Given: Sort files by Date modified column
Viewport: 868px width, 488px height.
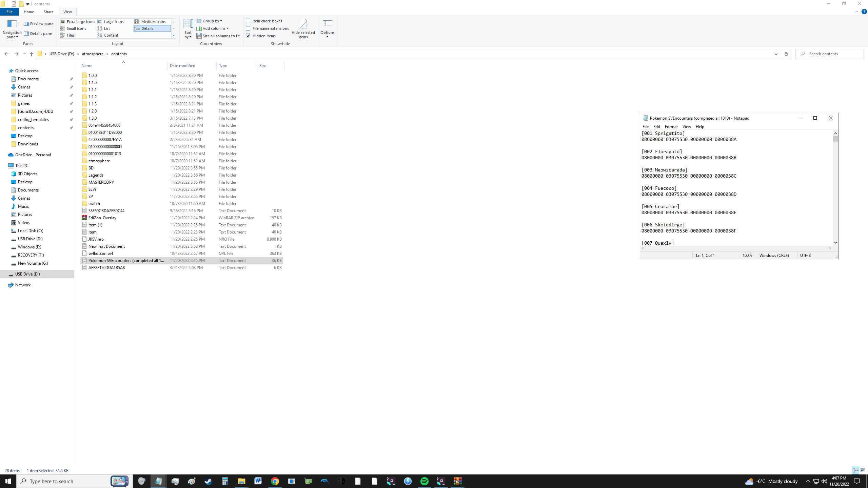Looking at the screenshot, I should 192,66.
